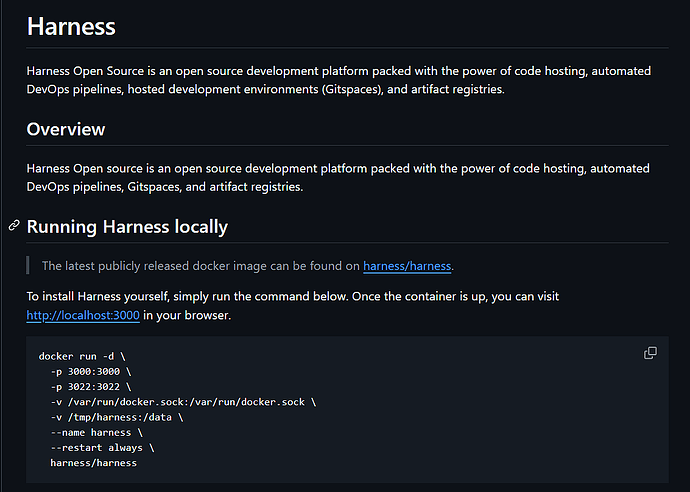Image resolution: width=690 pixels, height=492 pixels.
Task: Click the '-p 3000:3000' port mapping line
Action: coord(90,371)
